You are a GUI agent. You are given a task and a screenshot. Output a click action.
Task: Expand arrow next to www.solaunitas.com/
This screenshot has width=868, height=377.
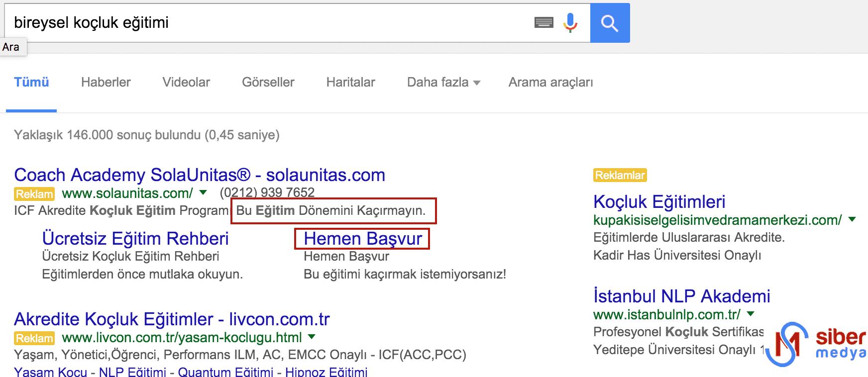(x=203, y=192)
